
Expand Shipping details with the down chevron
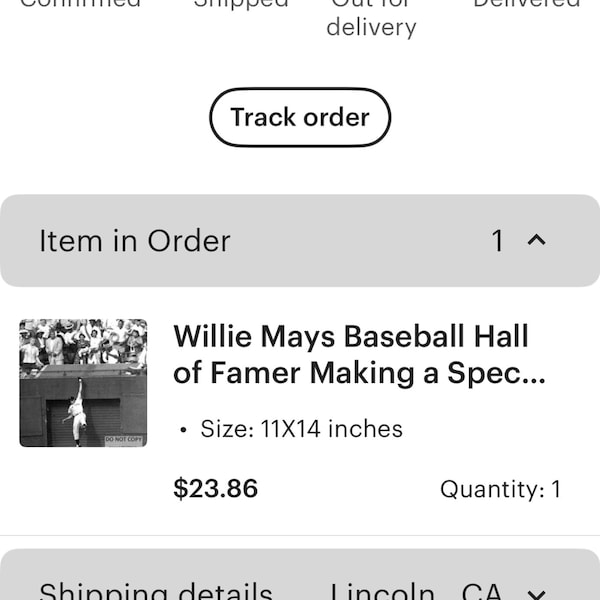[x=536, y=594]
